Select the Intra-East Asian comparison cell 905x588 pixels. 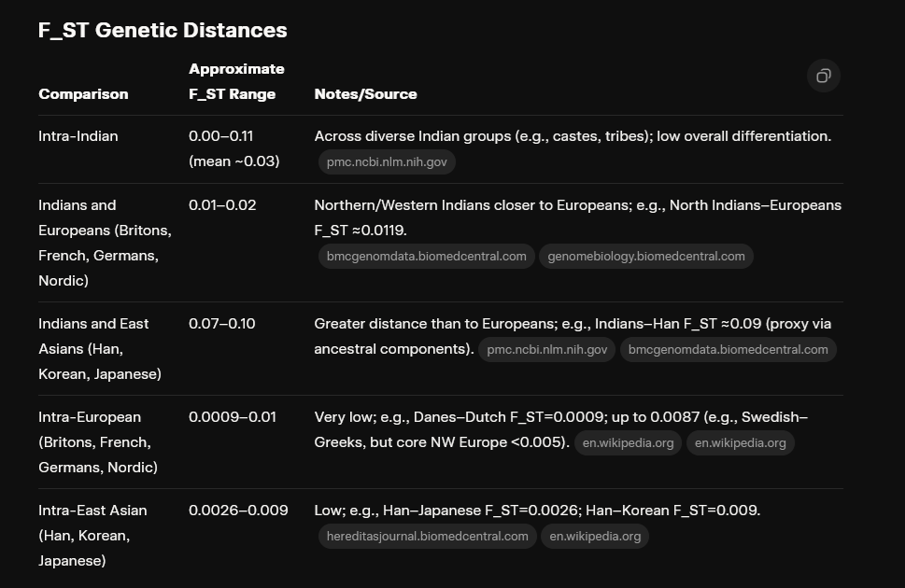pos(92,536)
